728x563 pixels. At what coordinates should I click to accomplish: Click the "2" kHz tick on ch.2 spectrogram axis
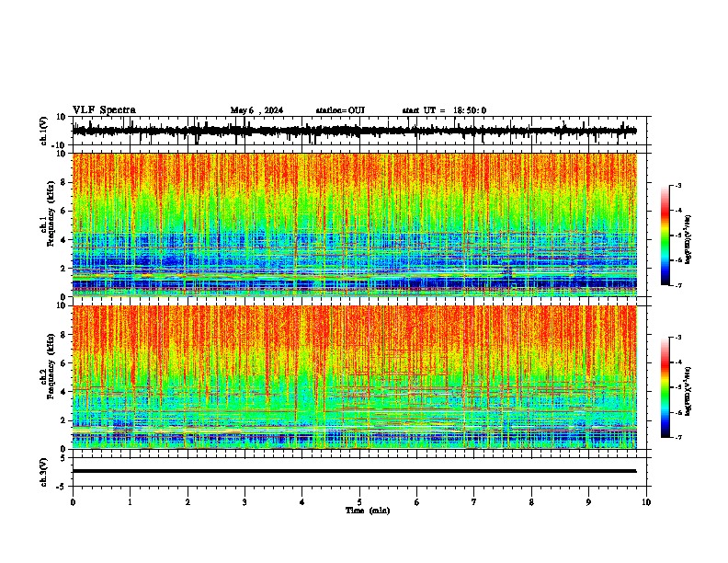click(x=64, y=420)
